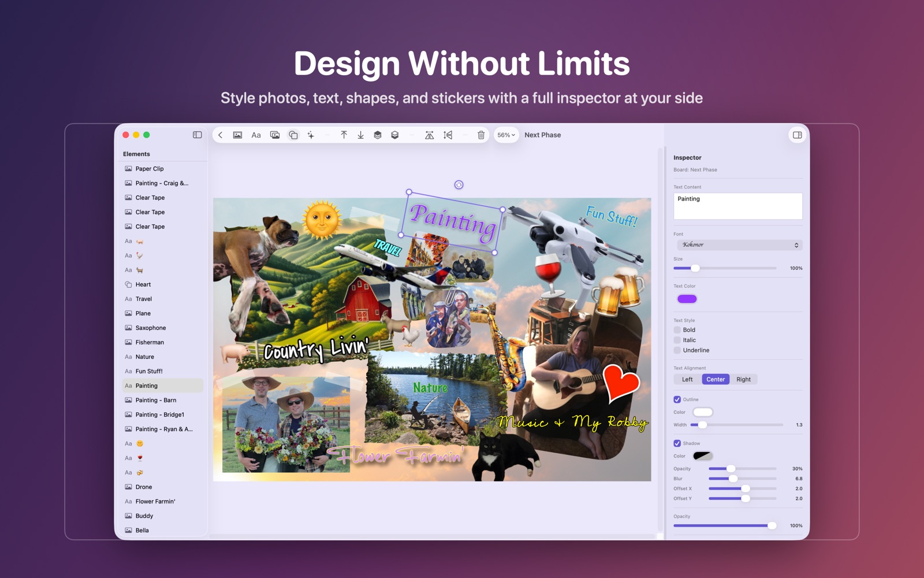Enable the Italic checkbox

677,340
